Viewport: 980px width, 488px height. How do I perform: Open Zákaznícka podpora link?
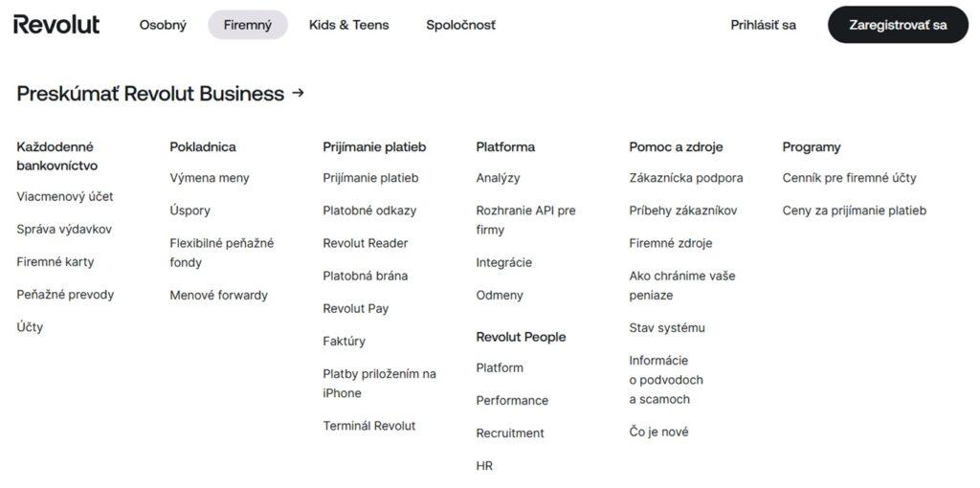pyautogui.click(x=685, y=177)
